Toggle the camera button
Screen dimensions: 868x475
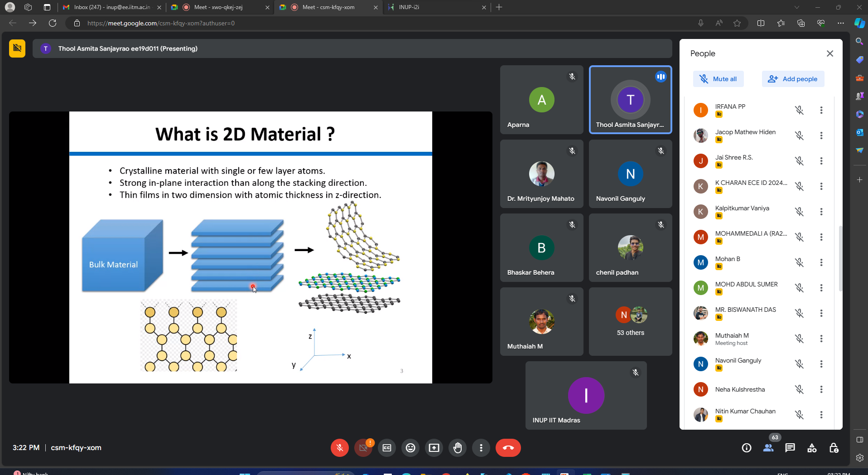(x=363, y=448)
